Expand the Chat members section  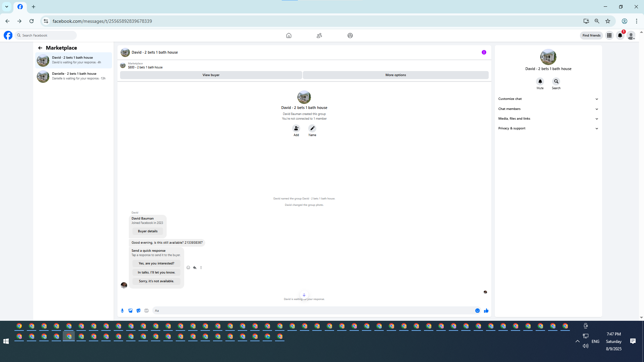(548, 109)
